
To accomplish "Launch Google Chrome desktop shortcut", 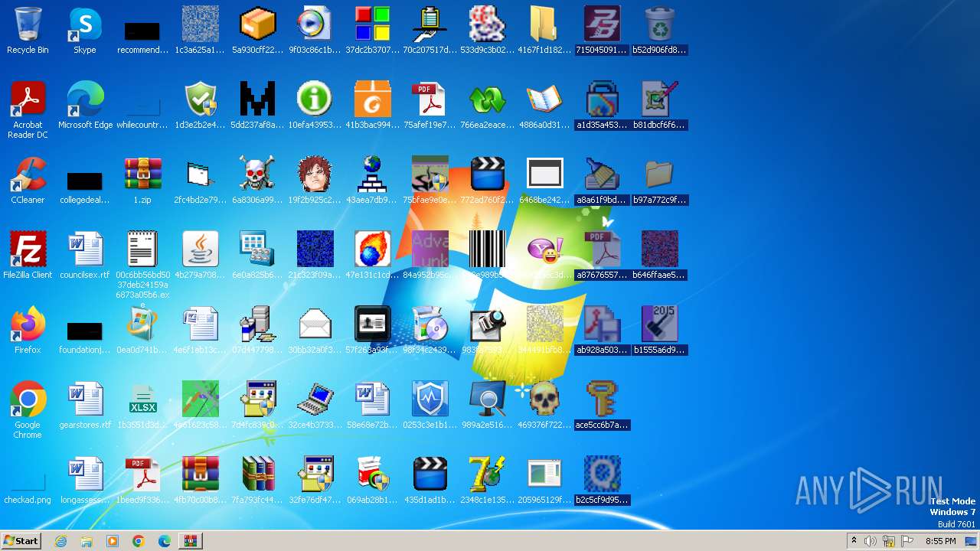I will coord(28,410).
